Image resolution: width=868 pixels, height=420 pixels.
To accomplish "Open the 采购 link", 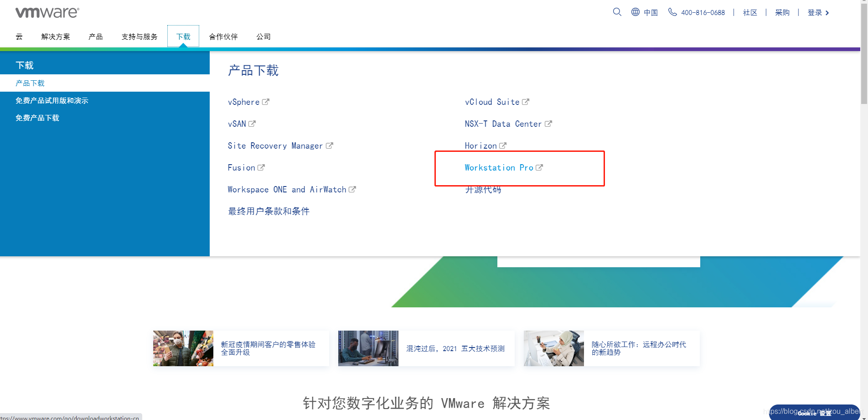I will (x=782, y=13).
